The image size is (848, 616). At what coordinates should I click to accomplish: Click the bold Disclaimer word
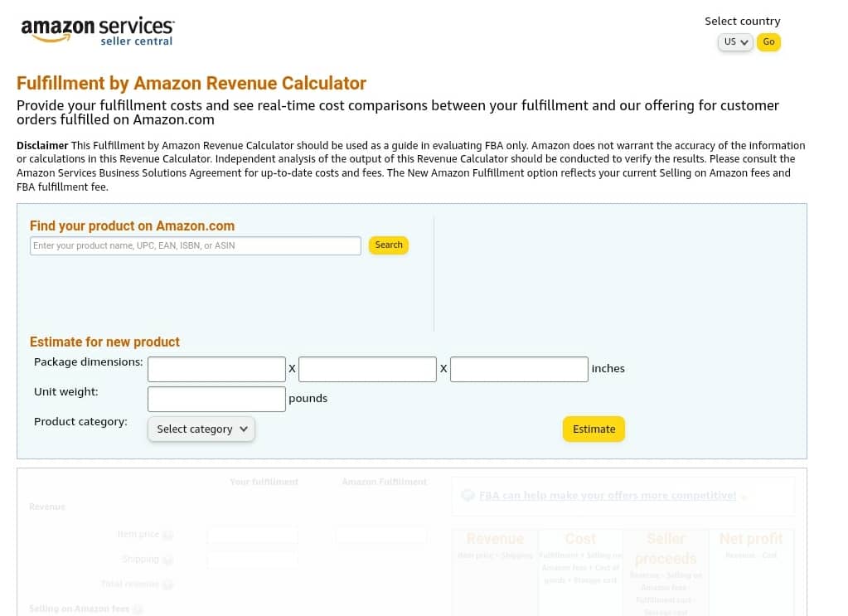point(42,145)
